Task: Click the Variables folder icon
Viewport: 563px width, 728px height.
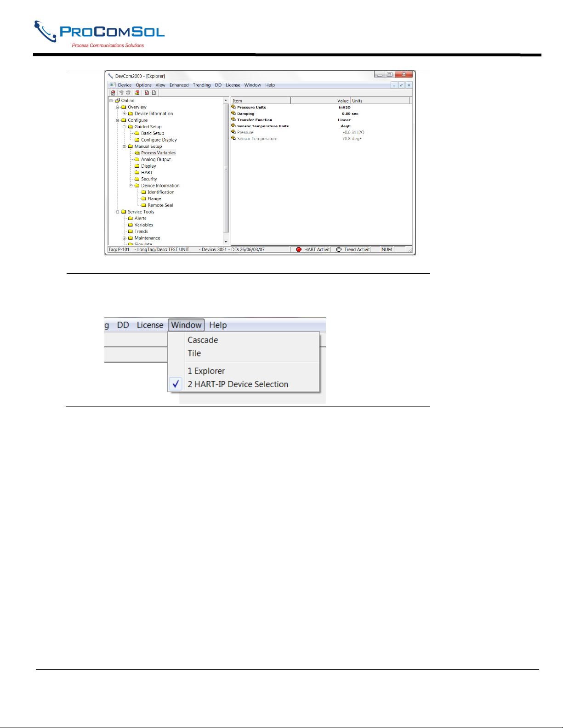Action: coord(131,225)
